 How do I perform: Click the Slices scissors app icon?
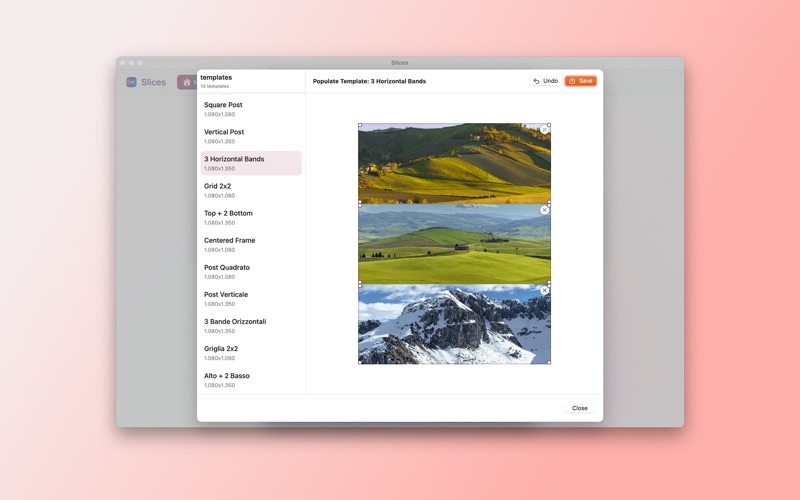tap(131, 82)
